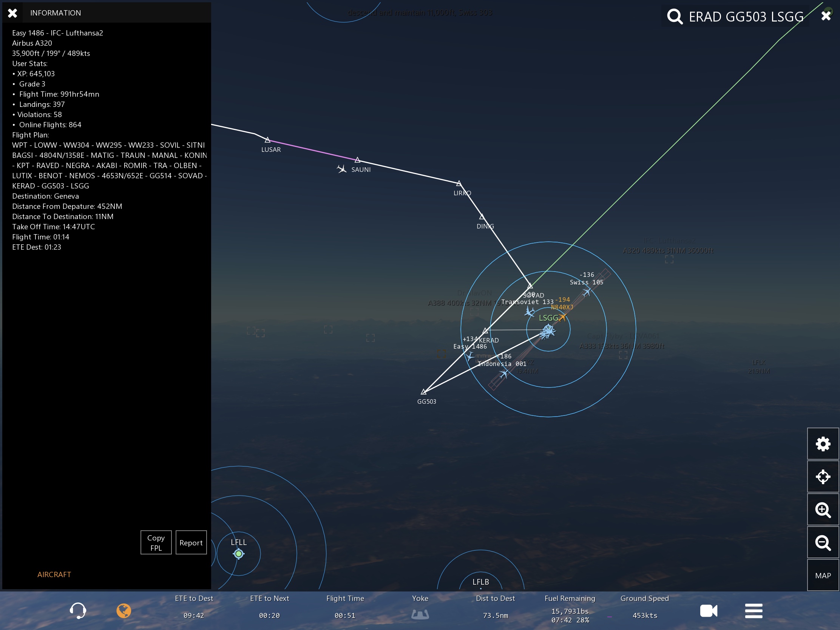Open the hamburger main menu
840x630 pixels.
754,611
